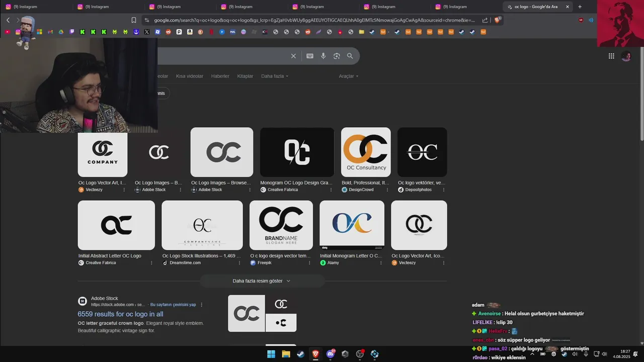Screen dimensions: 644x362
Task: Open the Amazon bookmark icon
Action: click(190, 32)
